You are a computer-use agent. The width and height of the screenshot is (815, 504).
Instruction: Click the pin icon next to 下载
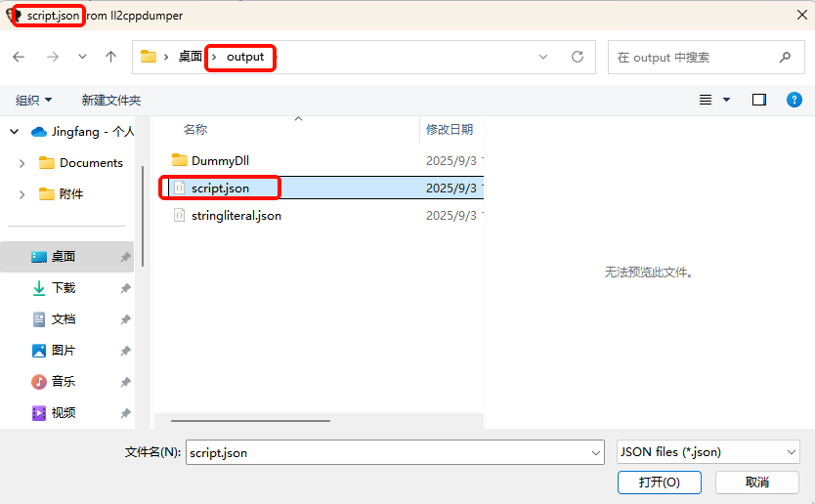tap(125, 288)
